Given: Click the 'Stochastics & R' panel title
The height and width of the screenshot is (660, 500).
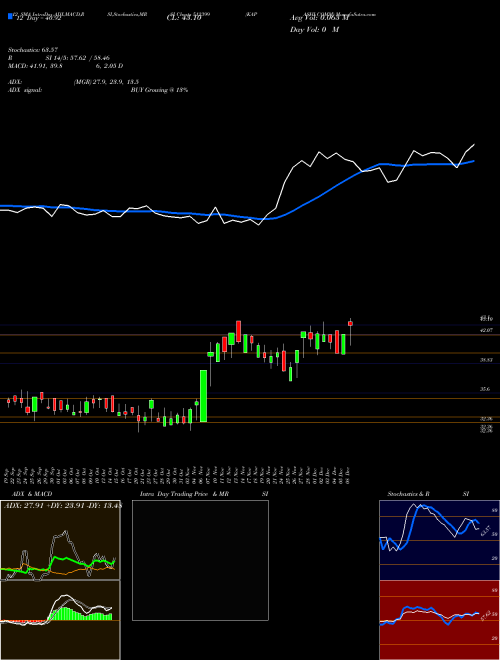Looking at the screenshot, I should tap(408, 494).
